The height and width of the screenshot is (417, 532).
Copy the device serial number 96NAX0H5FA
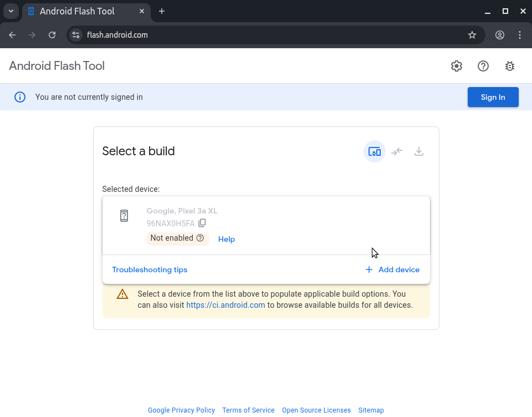click(202, 223)
